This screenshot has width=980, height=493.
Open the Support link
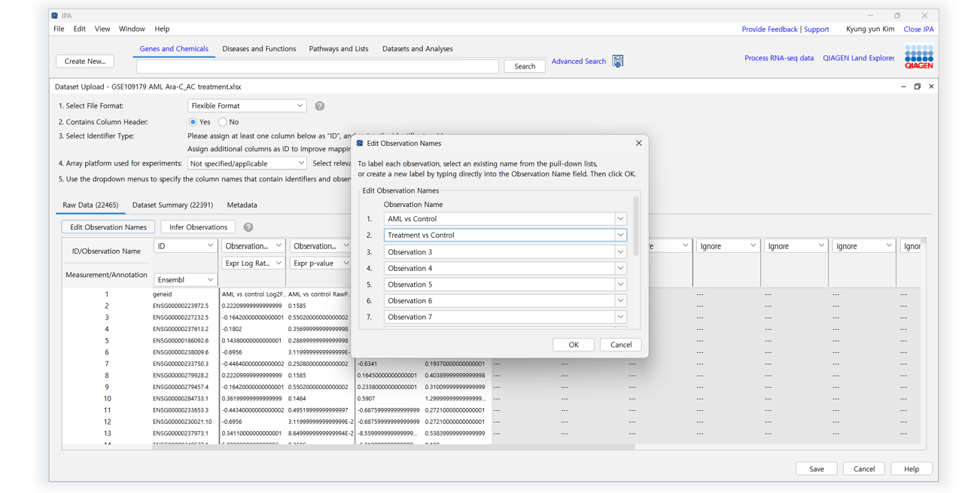point(817,29)
